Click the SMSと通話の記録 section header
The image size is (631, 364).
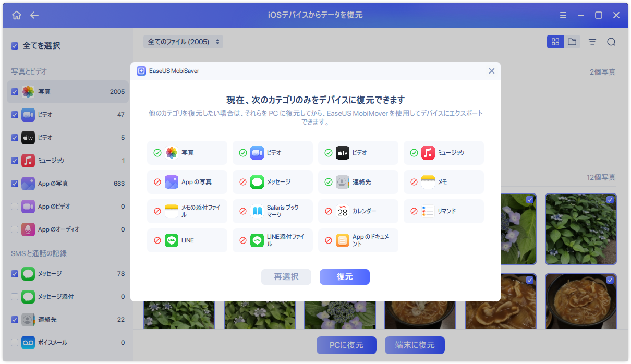pyautogui.click(x=39, y=253)
